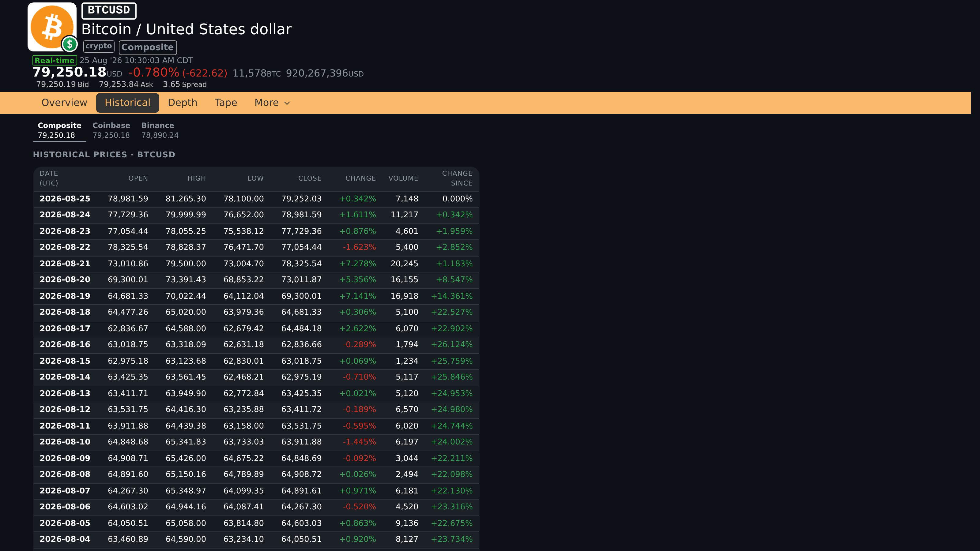The height and width of the screenshot is (551, 980).
Task: Switch to the Depth tab
Action: (183, 103)
